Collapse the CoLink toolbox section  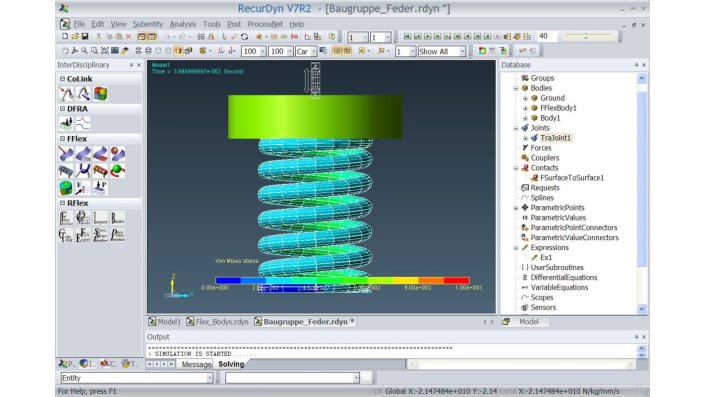[62, 79]
